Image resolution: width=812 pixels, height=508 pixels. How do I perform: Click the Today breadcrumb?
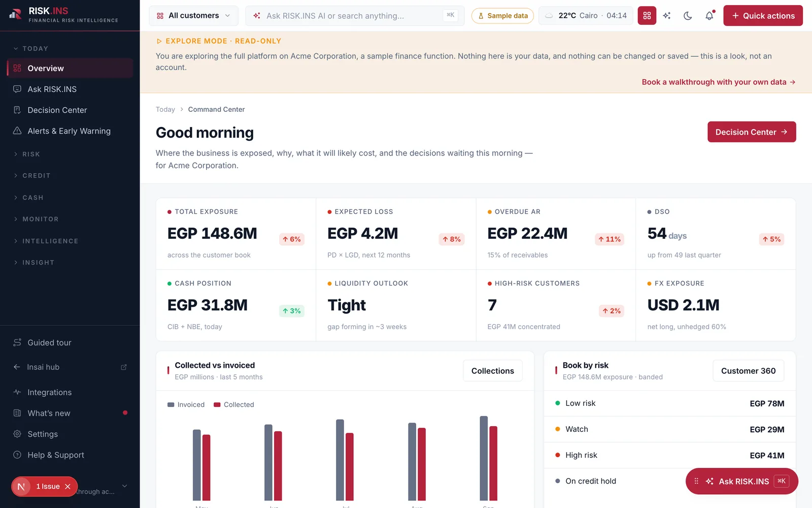pyautogui.click(x=165, y=109)
